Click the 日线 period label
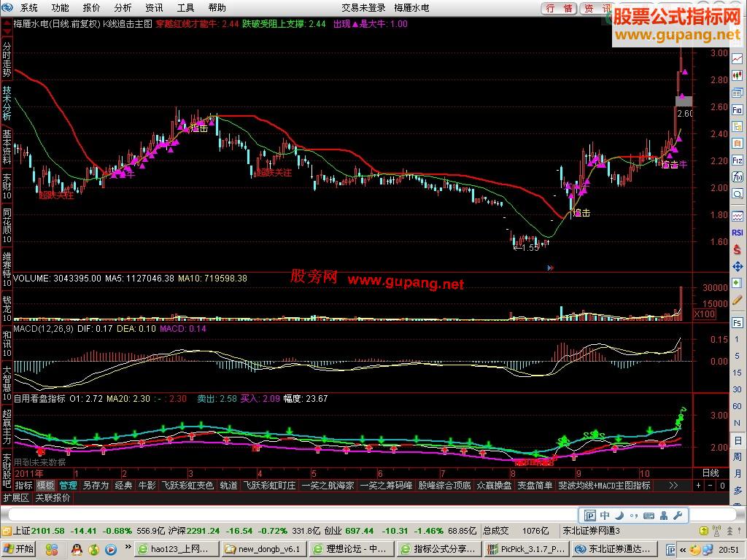 [711, 472]
